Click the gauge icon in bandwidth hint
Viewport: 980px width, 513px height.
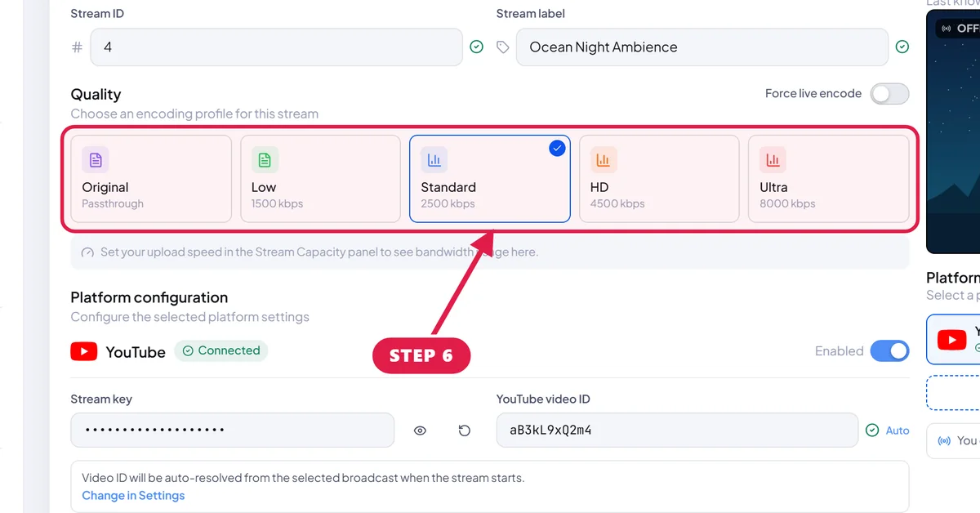(x=87, y=252)
